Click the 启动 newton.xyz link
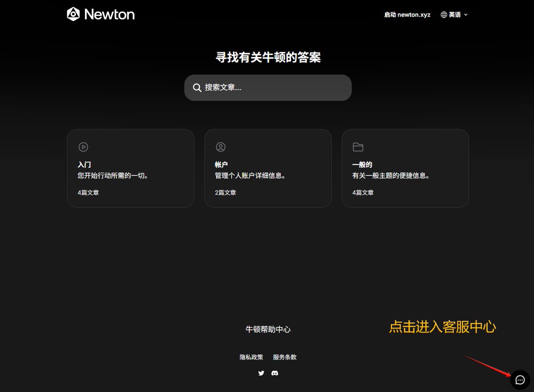This screenshot has width=534, height=392. [x=407, y=15]
